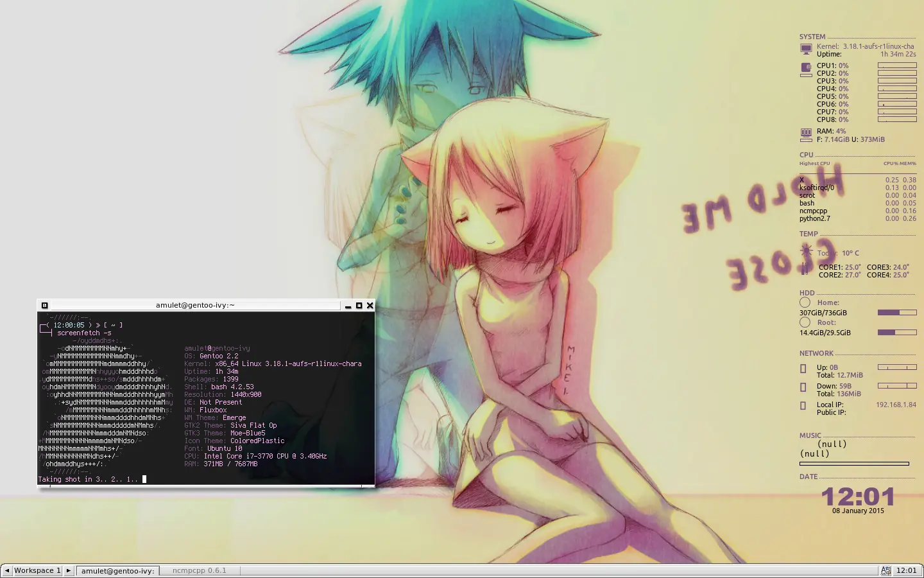This screenshot has height=578, width=924.
Task: Click the Total: 12.7MiB upload text
Action: click(x=840, y=375)
